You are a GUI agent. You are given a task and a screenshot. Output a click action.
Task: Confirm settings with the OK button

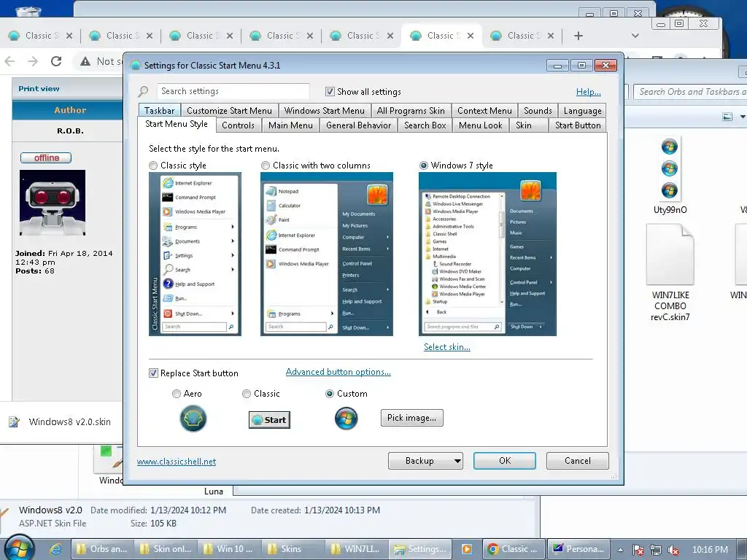[505, 461]
